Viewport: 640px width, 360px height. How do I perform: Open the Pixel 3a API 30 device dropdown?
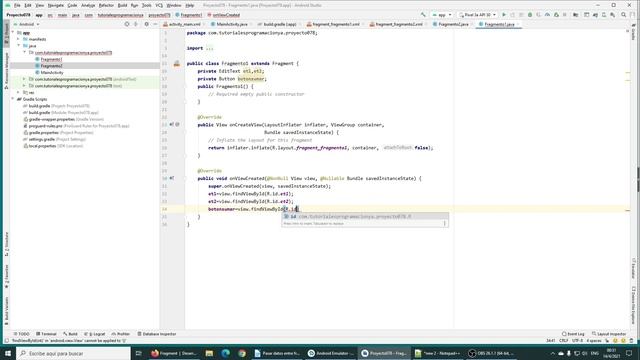click(x=477, y=15)
